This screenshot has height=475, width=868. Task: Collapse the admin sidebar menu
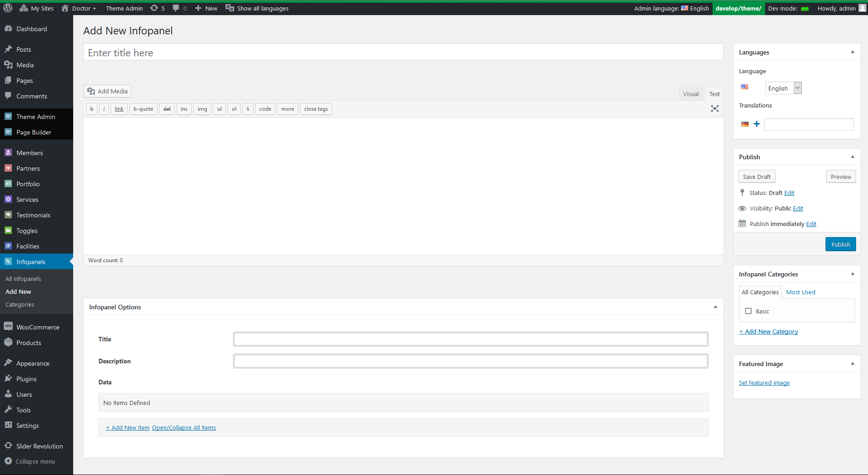(x=30, y=461)
